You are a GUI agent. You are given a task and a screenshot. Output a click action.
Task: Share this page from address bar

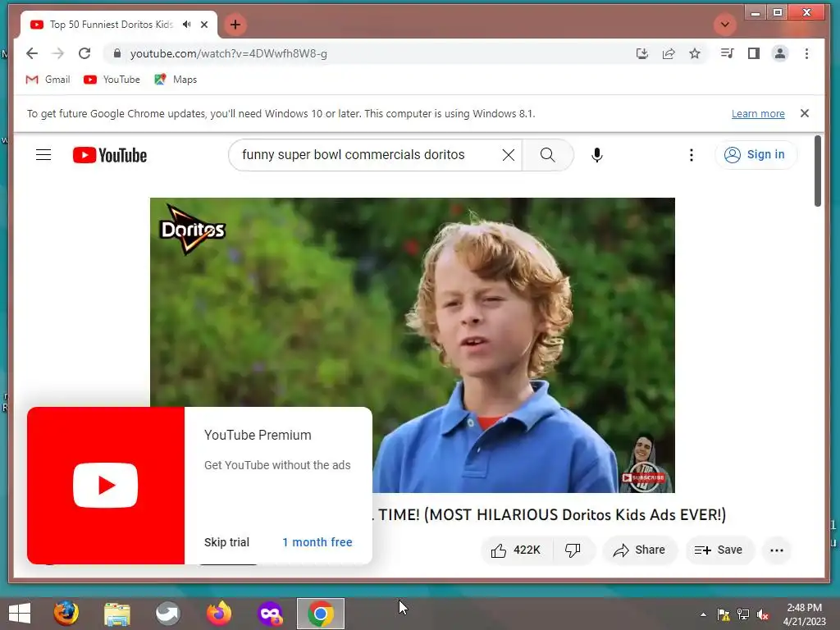(x=669, y=53)
